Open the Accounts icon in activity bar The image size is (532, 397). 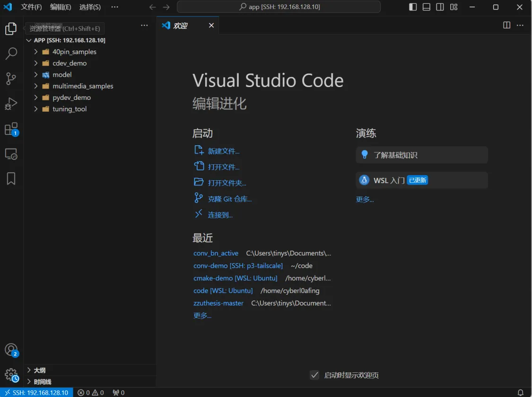(x=11, y=350)
